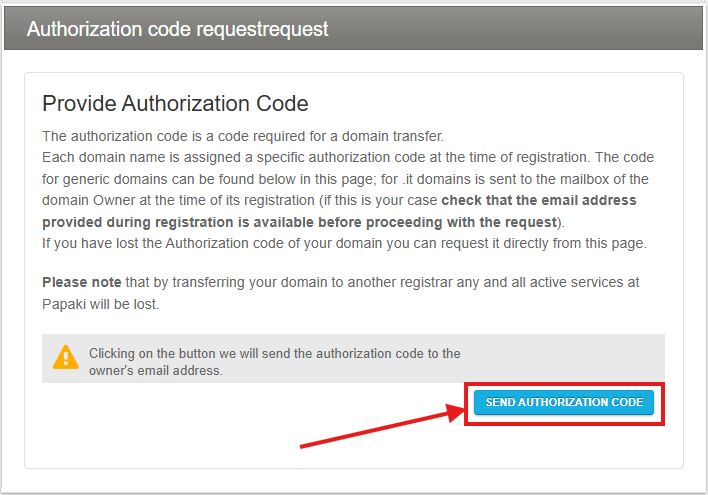Click the Authorization code request header bar
Screen dimensions: 708x495
354,29
